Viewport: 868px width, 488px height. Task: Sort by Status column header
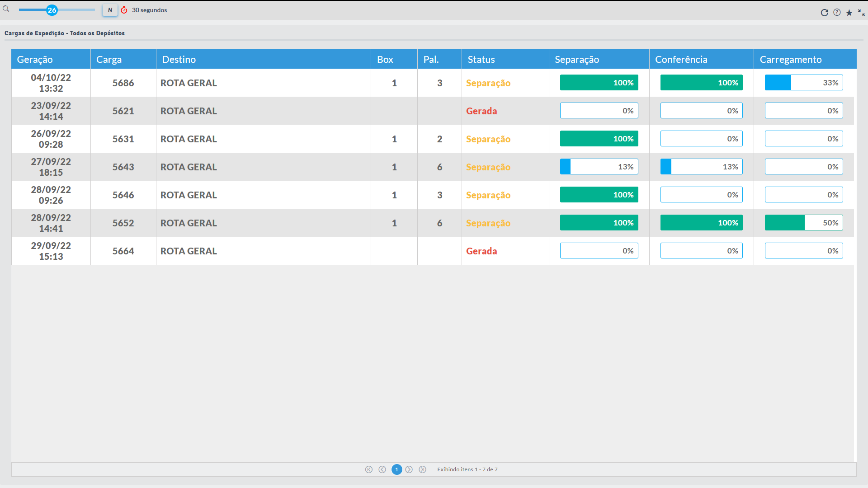(x=481, y=59)
